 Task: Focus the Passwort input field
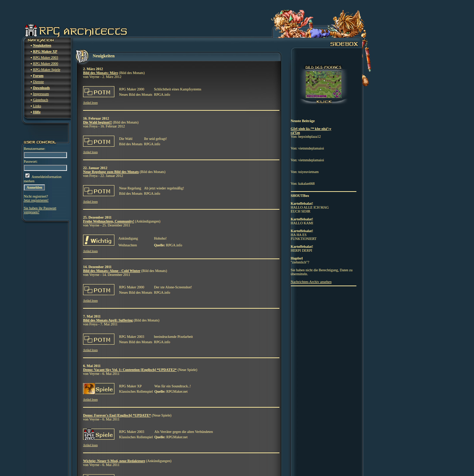(x=45, y=168)
